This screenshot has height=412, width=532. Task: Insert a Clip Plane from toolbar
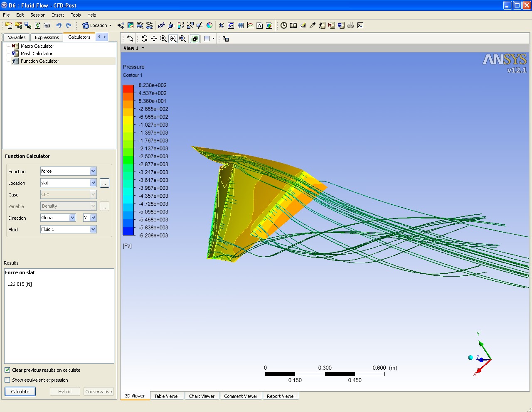point(200,25)
